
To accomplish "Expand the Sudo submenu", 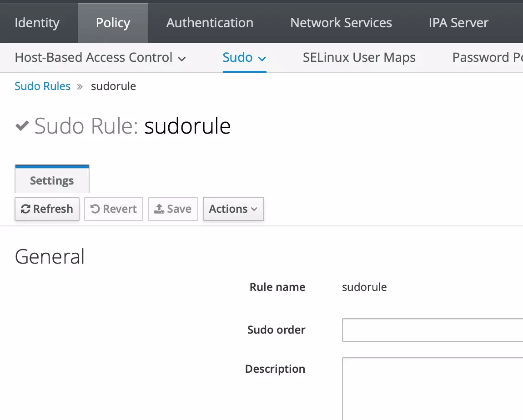I will (244, 58).
